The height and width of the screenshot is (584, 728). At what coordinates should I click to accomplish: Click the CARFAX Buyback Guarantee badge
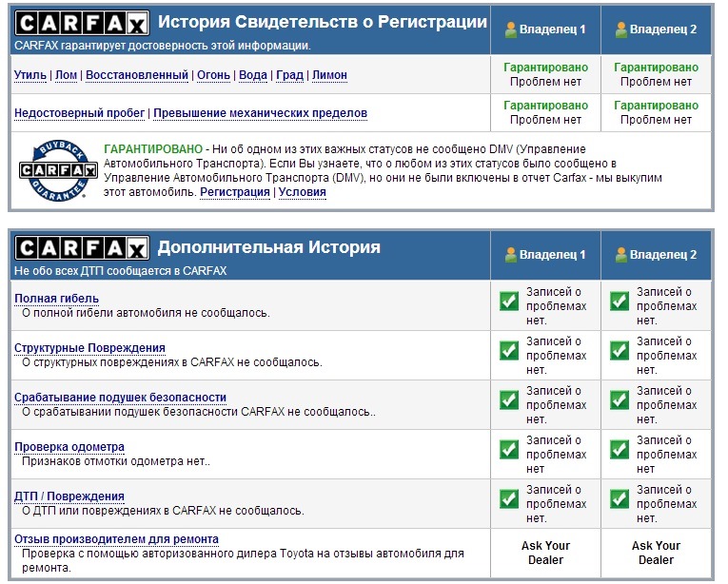click(58, 170)
